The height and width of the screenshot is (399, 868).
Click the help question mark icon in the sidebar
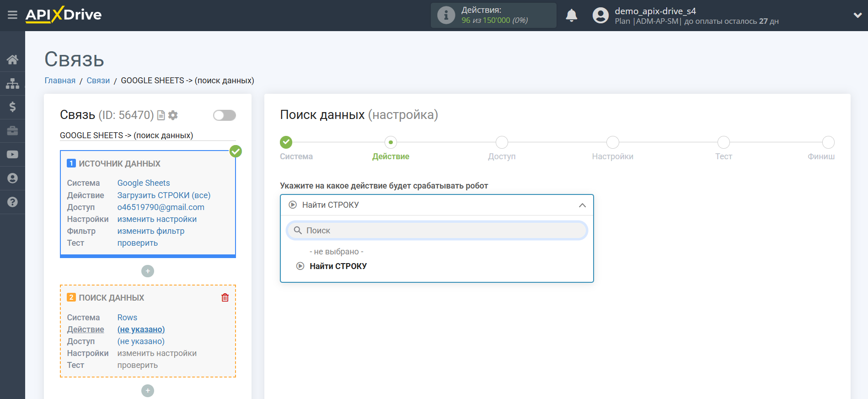click(x=12, y=202)
